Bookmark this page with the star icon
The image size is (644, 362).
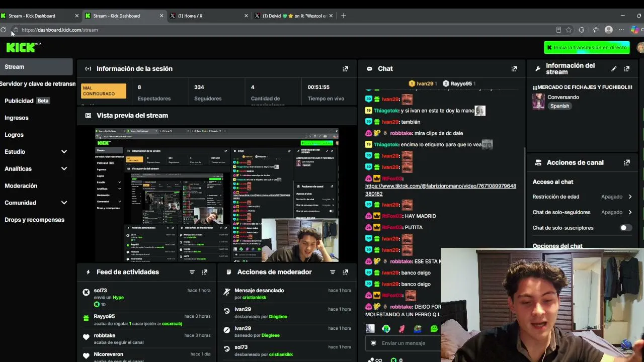pyautogui.click(x=569, y=30)
